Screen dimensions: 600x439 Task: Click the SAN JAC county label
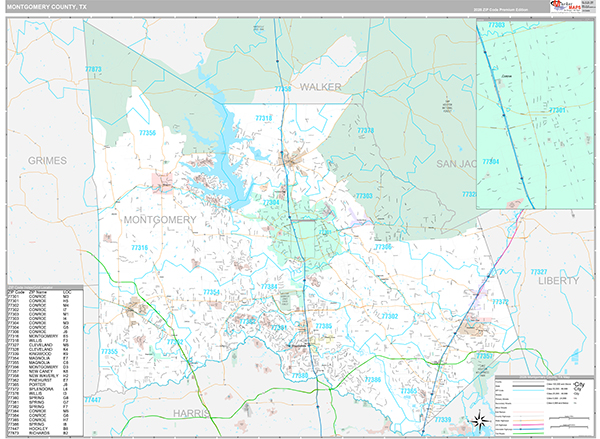(x=456, y=164)
